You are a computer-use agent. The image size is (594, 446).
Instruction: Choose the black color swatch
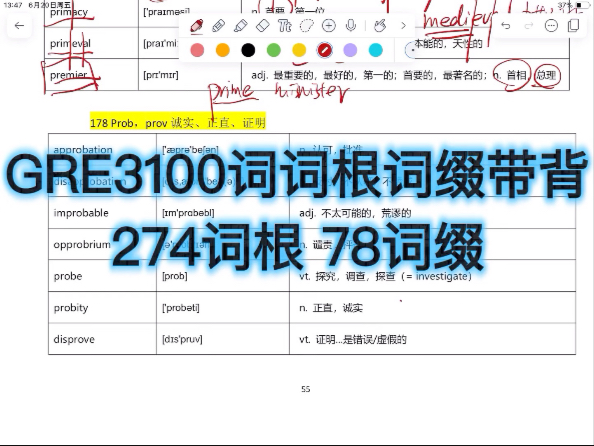248,50
